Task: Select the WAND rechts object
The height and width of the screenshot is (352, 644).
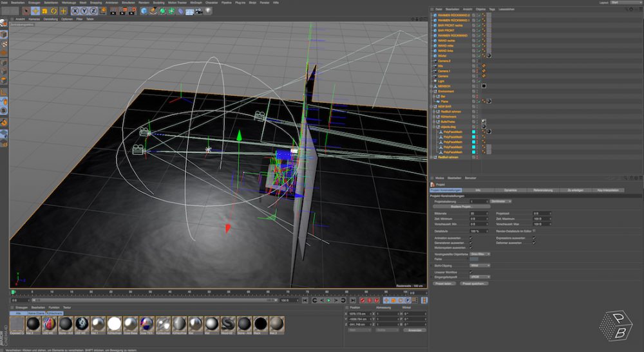Action: click(x=446, y=41)
